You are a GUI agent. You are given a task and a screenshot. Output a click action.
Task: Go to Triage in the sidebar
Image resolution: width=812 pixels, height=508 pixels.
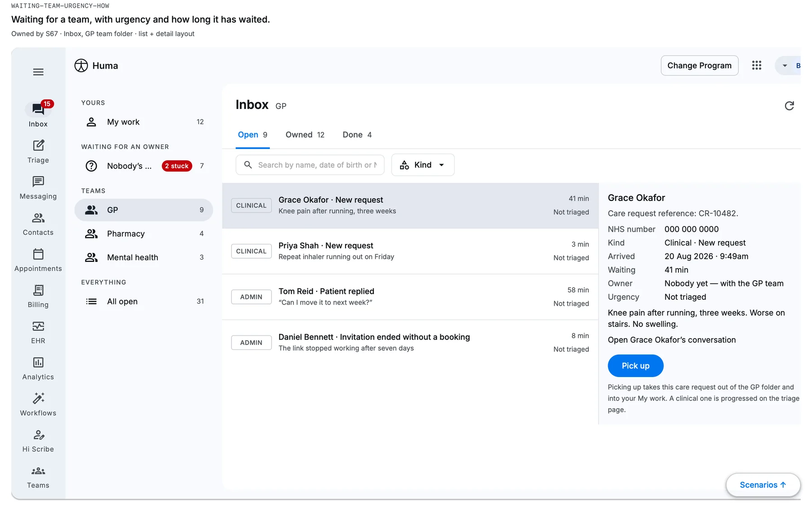pos(38,151)
